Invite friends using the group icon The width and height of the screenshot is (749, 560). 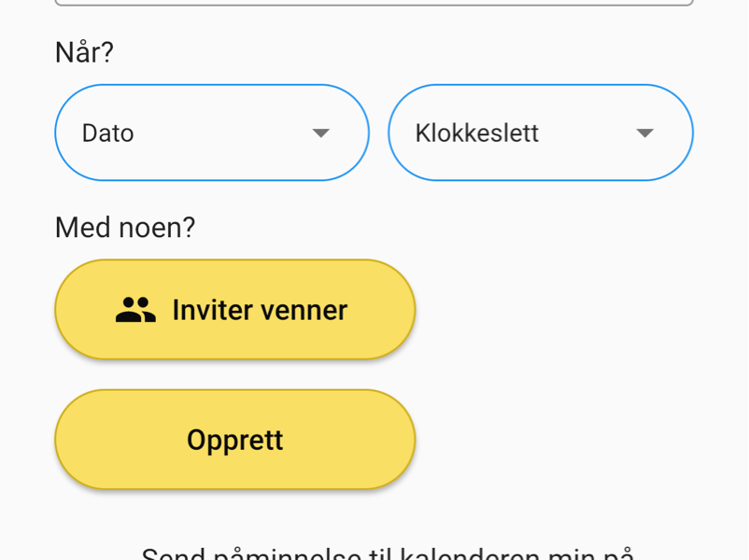135,310
